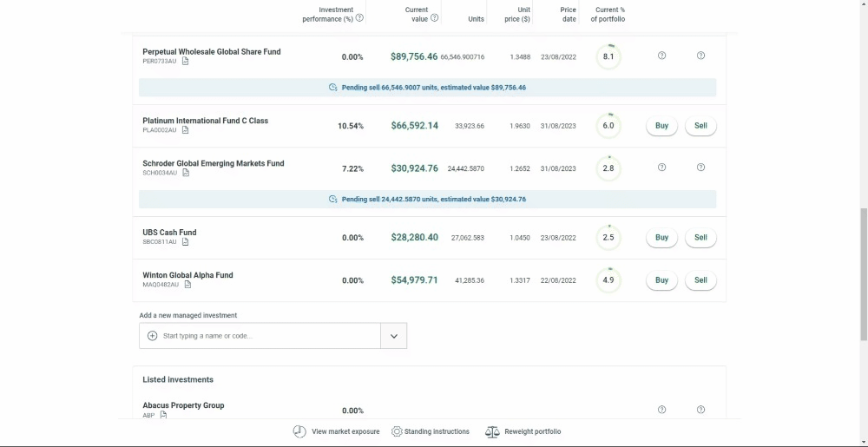Click price date 22/08/2022

coord(558,280)
